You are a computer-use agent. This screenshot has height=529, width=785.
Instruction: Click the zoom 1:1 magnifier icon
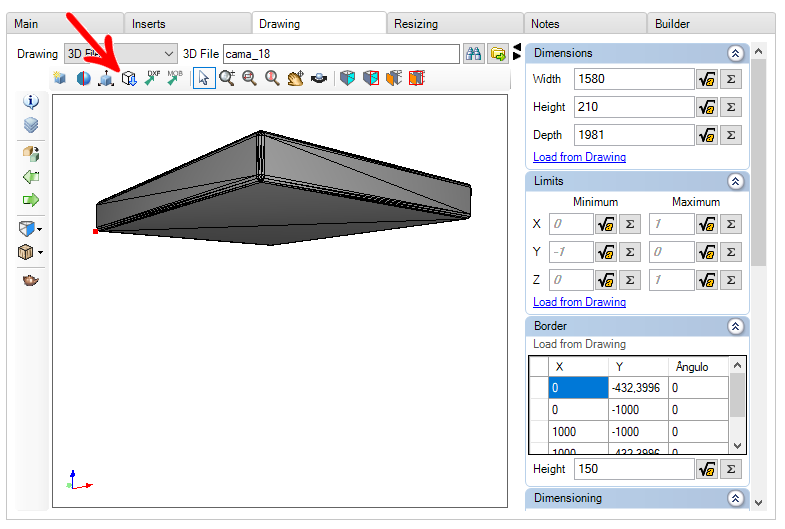272,78
